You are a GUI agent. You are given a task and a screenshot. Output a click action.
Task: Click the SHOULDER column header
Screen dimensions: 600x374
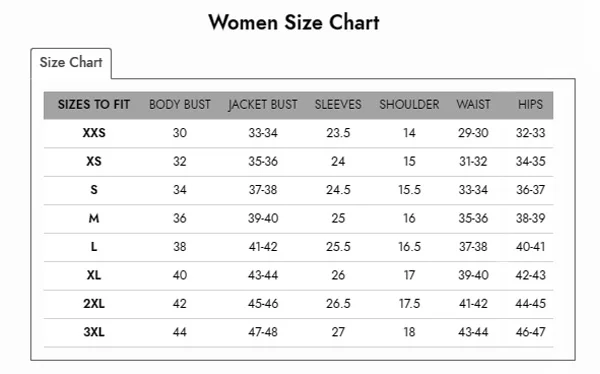coord(409,105)
